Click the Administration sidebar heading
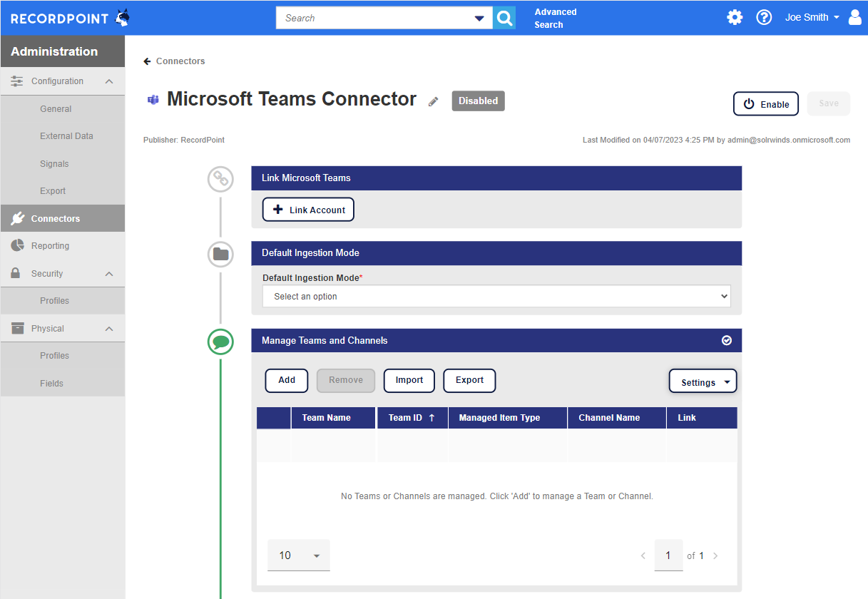The height and width of the screenshot is (599, 868). point(54,51)
